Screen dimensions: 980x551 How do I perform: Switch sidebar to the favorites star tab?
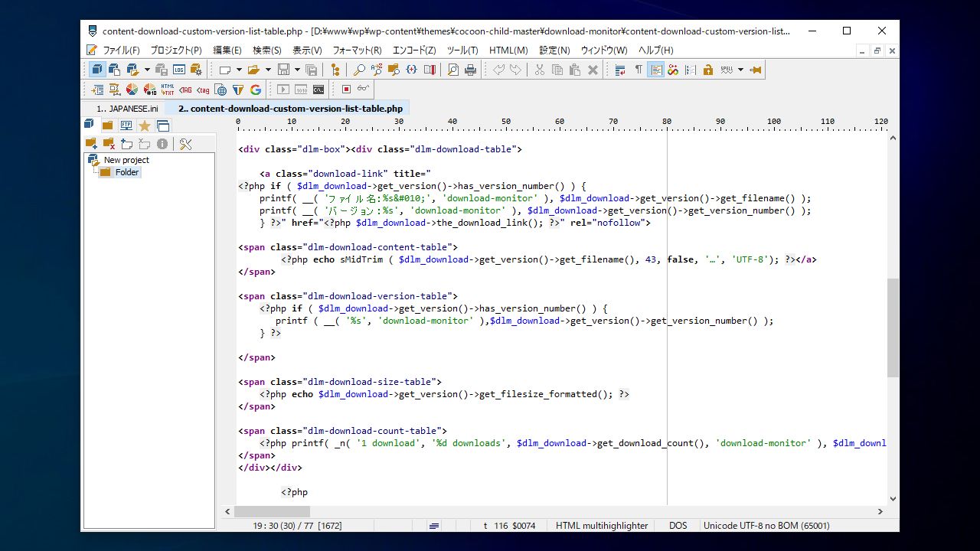tap(144, 126)
